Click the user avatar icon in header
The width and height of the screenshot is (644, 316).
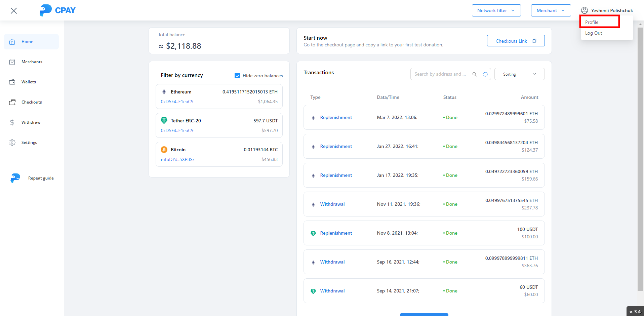pyautogui.click(x=585, y=10)
